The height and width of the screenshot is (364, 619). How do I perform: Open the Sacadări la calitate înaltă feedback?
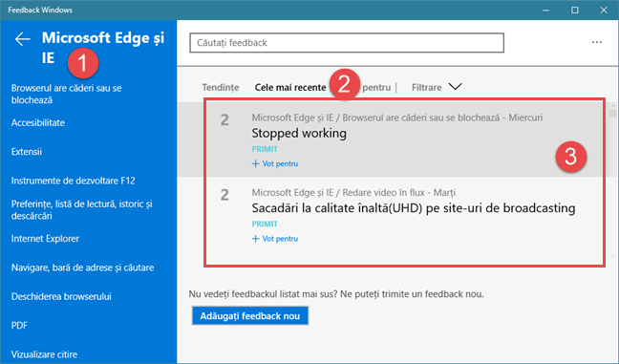tap(414, 208)
